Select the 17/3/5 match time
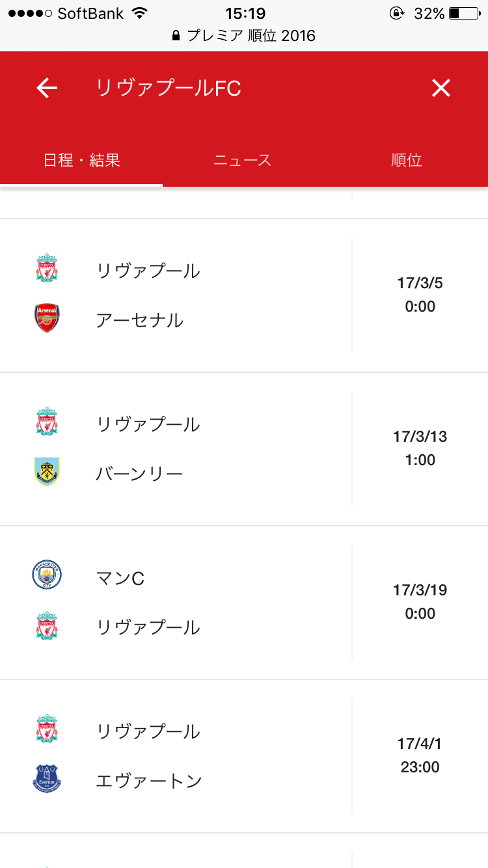This screenshot has width=488, height=868. (x=420, y=295)
